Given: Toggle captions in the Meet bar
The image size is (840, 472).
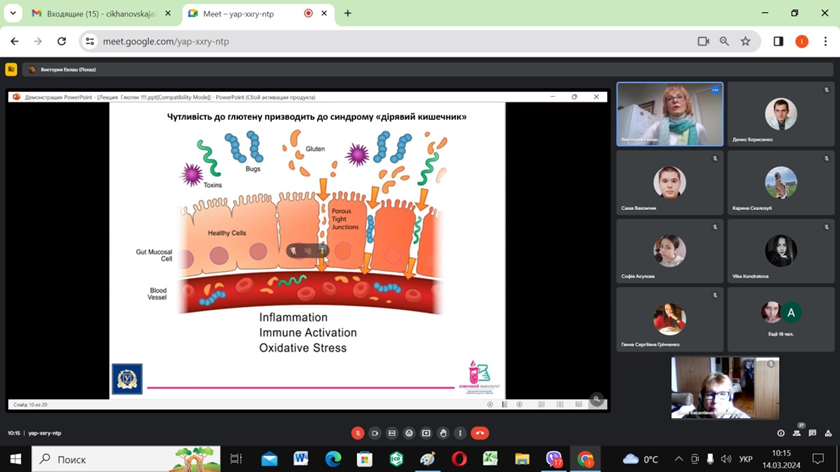Looking at the screenshot, I should [x=392, y=433].
